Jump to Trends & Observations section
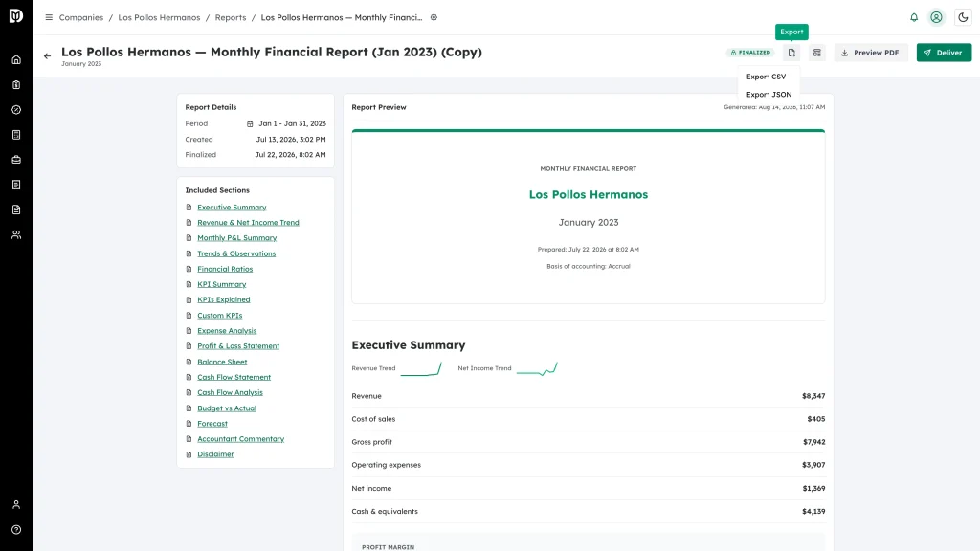 coord(236,253)
